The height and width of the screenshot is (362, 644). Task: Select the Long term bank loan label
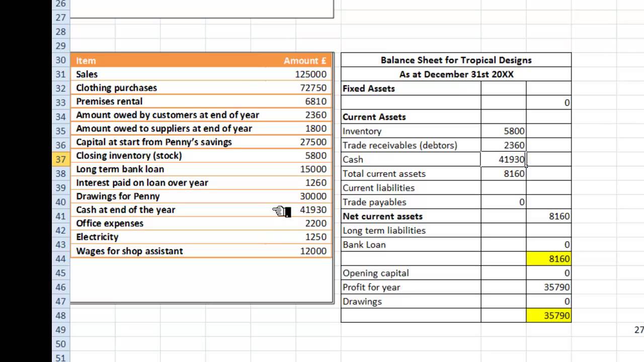(x=120, y=169)
